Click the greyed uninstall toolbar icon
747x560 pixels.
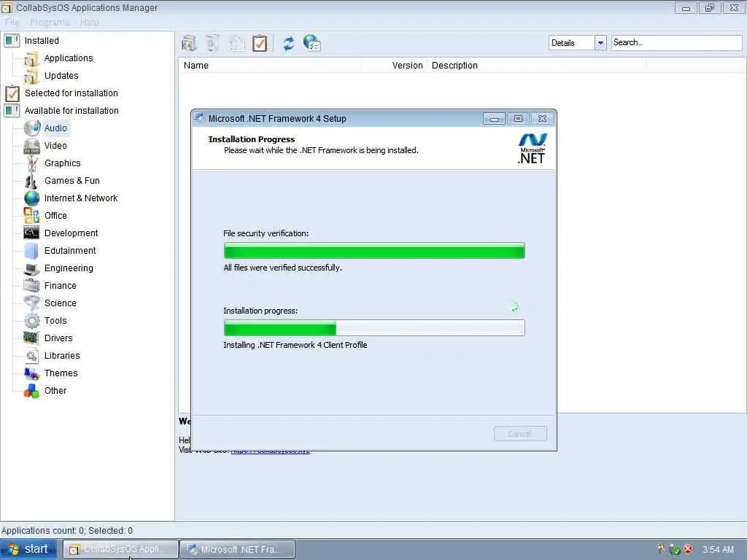pos(212,43)
